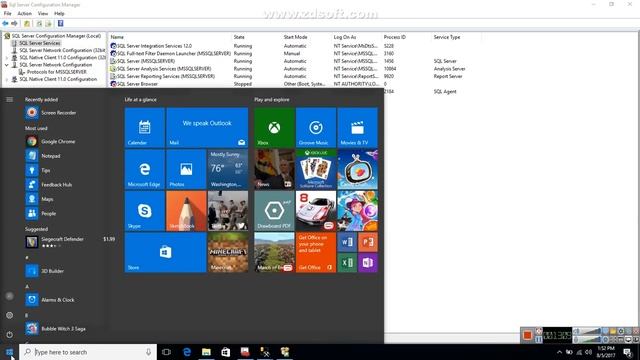Open the Groove Music tile

pos(316,127)
